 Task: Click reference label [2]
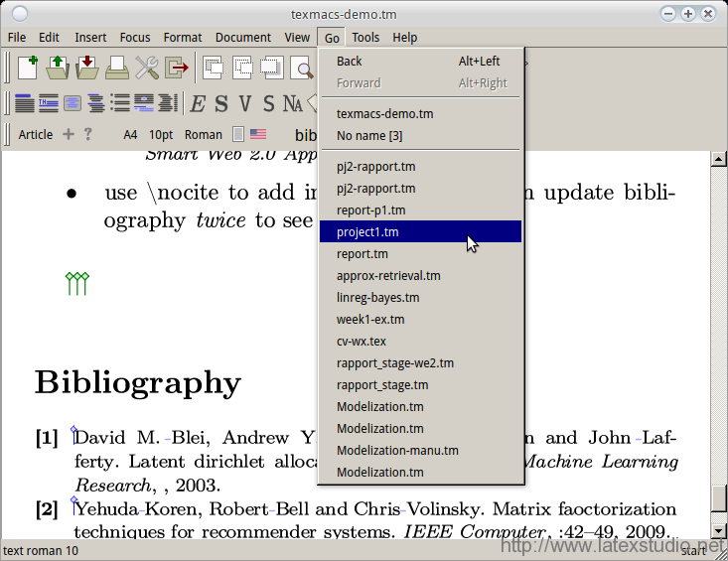[47, 509]
